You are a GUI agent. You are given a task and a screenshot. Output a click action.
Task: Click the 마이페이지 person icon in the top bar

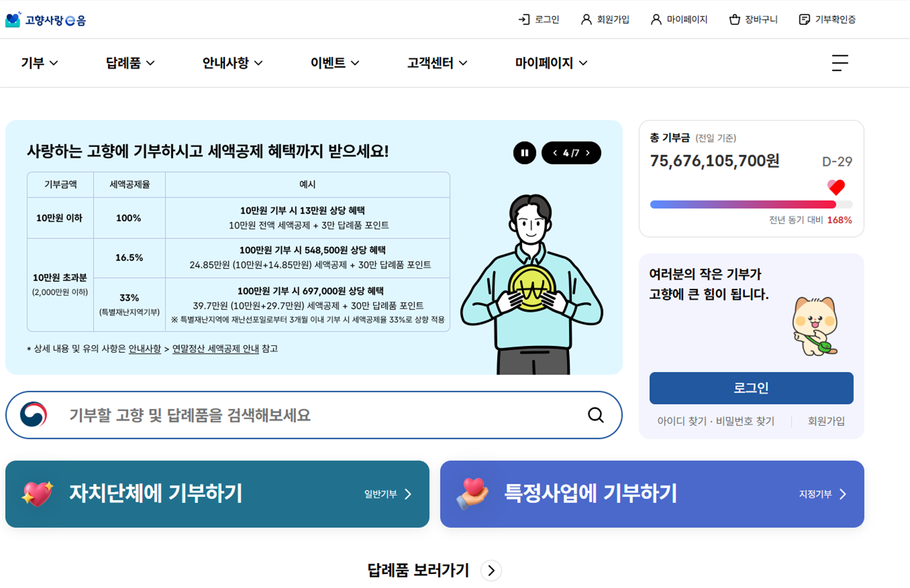pos(656,20)
